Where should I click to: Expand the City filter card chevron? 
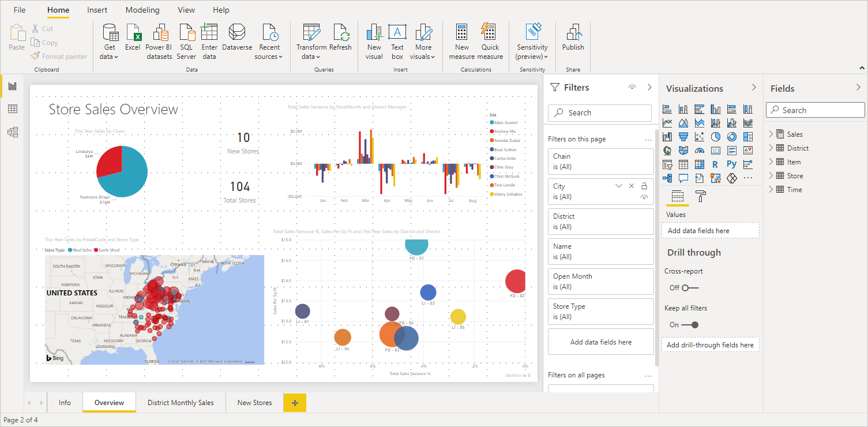pyautogui.click(x=619, y=186)
